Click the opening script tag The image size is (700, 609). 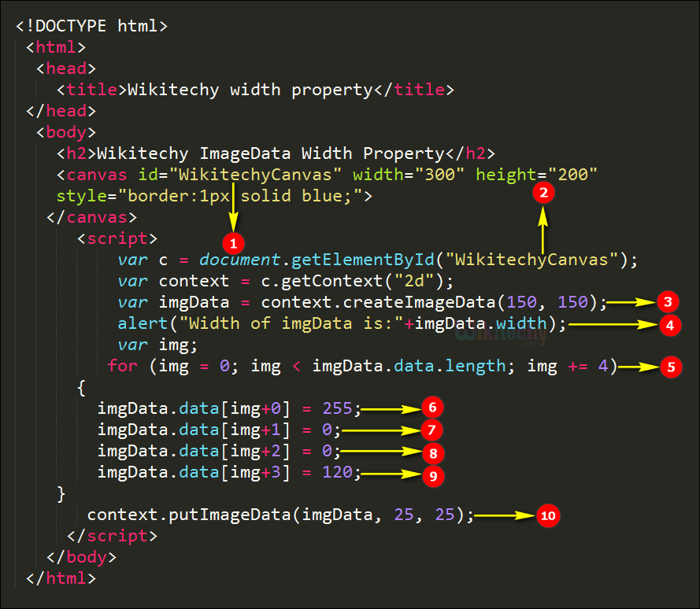pyautogui.click(x=117, y=238)
